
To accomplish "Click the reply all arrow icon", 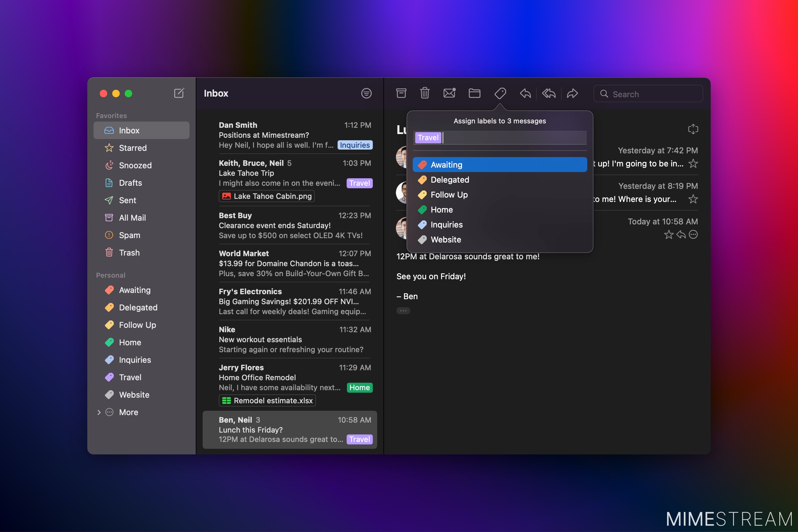I will [x=549, y=93].
